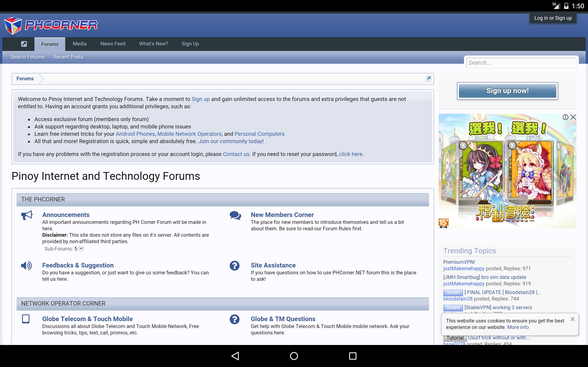Click the Globe Telecom mobile phone icon

[26, 319]
